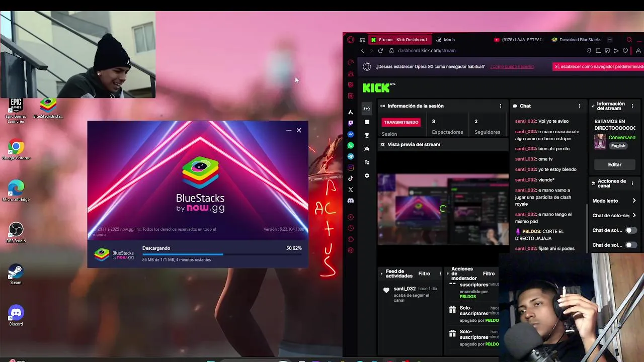Screen dimensions: 644x362
Task: Open Kick dashboard stream icon in left nav
Action: point(367,109)
